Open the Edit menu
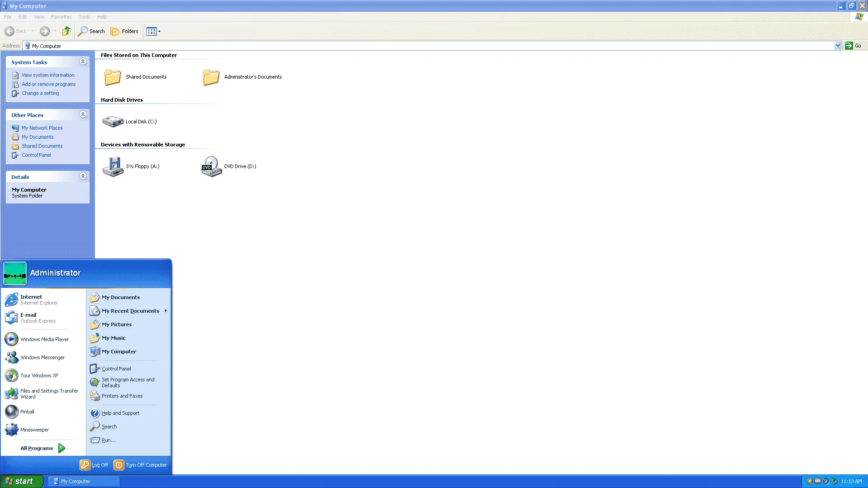This screenshot has height=488, width=868. [x=23, y=17]
